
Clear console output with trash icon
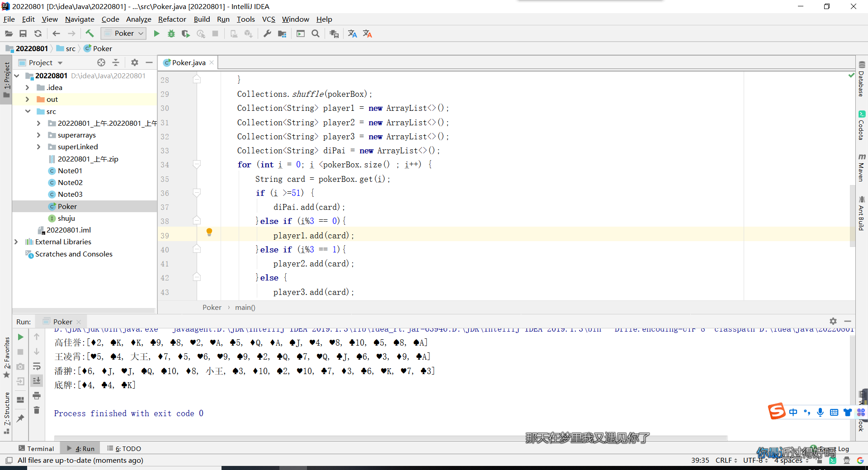click(x=37, y=410)
